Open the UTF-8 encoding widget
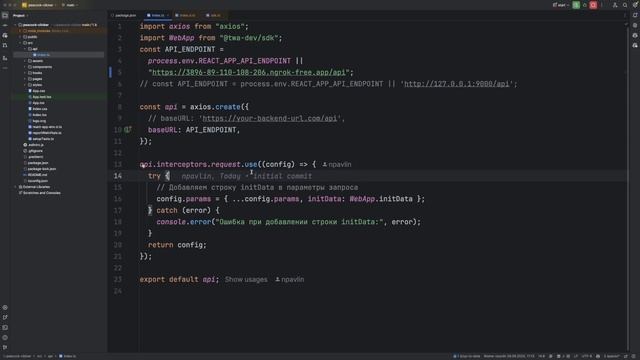Screen dimensions: 640x360 (586, 356)
